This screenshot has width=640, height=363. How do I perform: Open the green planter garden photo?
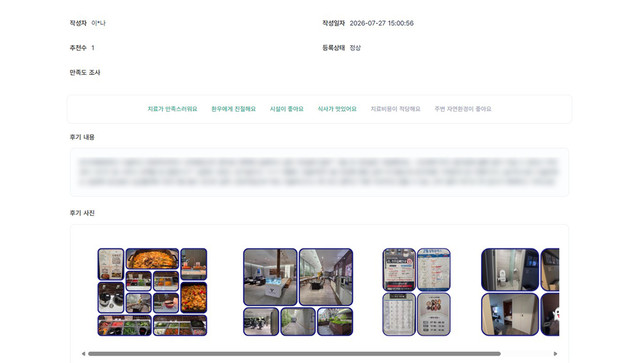(x=335, y=322)
